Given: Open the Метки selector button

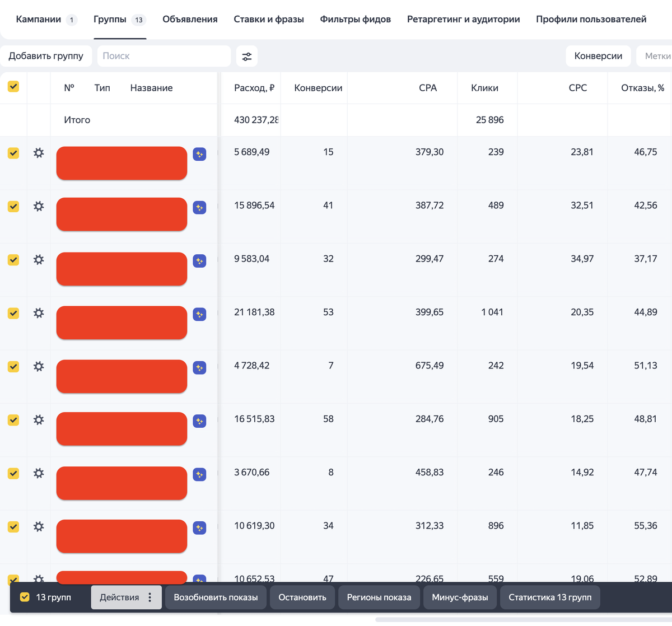Looking at the screenshot, I should pos(655,56).
